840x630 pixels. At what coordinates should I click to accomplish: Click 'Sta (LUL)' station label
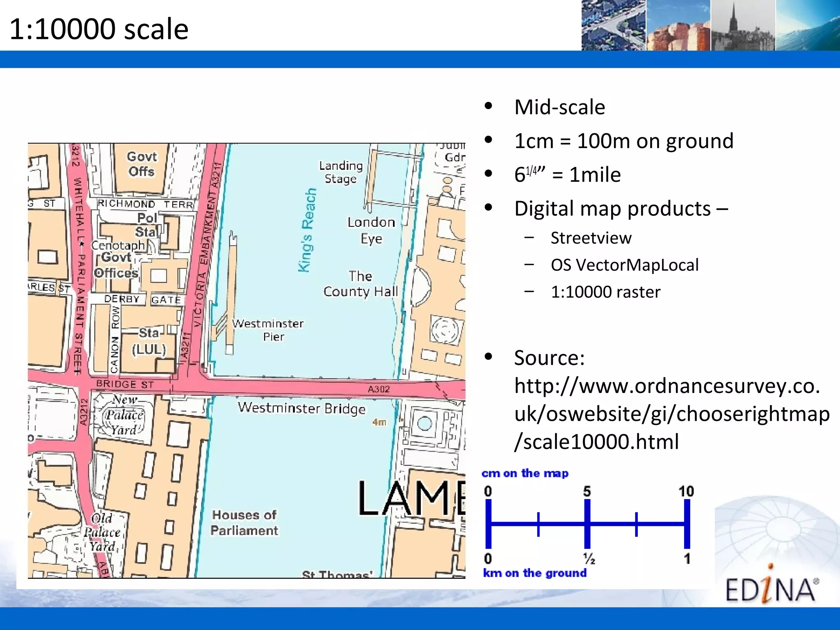coord(148,341)
